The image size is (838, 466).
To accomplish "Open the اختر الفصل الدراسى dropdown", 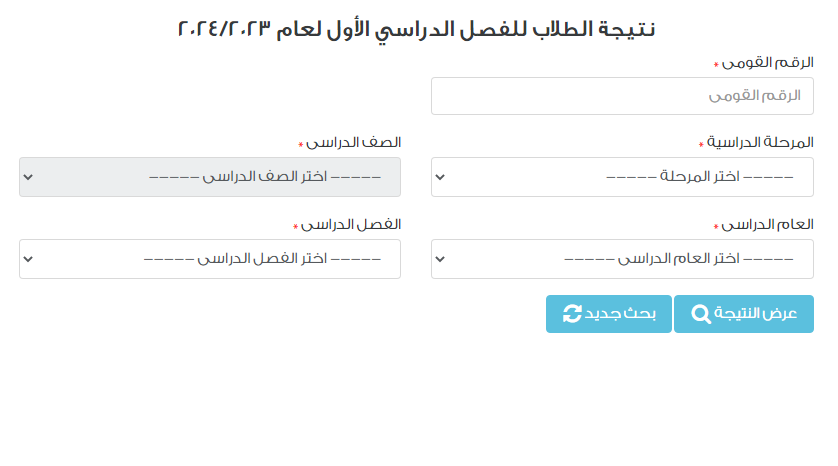I will click(x=210, y=259).
